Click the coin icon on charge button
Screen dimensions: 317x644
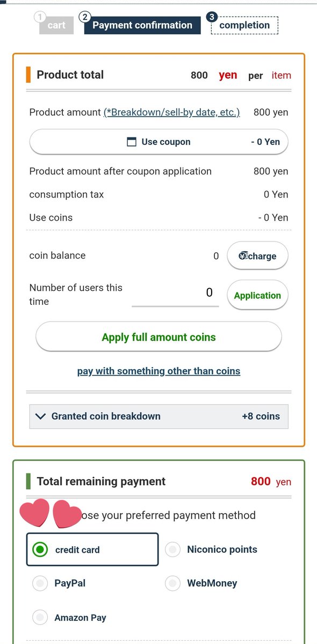tap(243, 256)
